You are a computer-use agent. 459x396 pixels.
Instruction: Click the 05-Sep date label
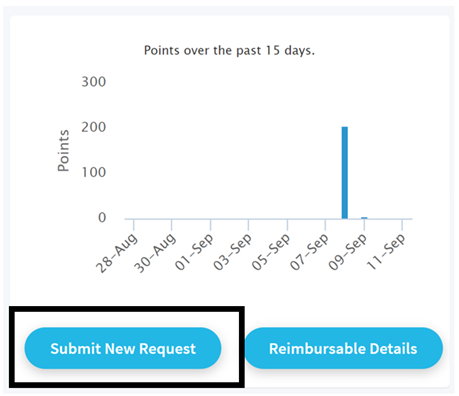(x=271, y=252)
